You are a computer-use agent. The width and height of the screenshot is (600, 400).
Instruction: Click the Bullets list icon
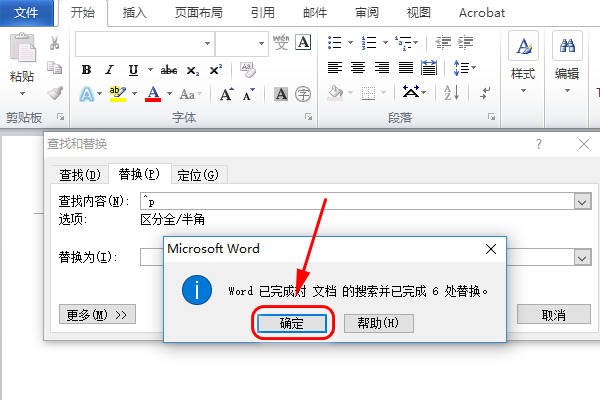tap(334, 42)
